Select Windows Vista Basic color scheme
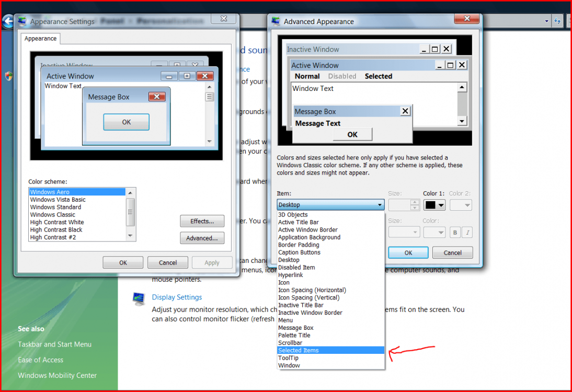Viewport: 572px width, 392px height. pos(77,200)
